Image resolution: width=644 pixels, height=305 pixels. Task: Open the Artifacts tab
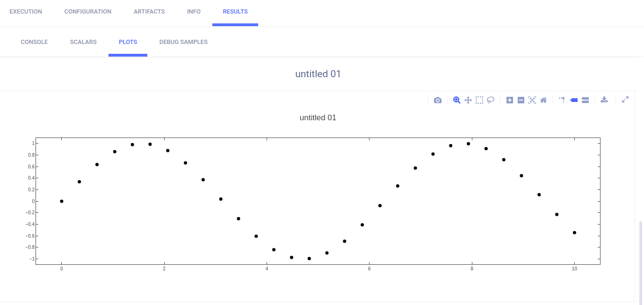[149, 12]
